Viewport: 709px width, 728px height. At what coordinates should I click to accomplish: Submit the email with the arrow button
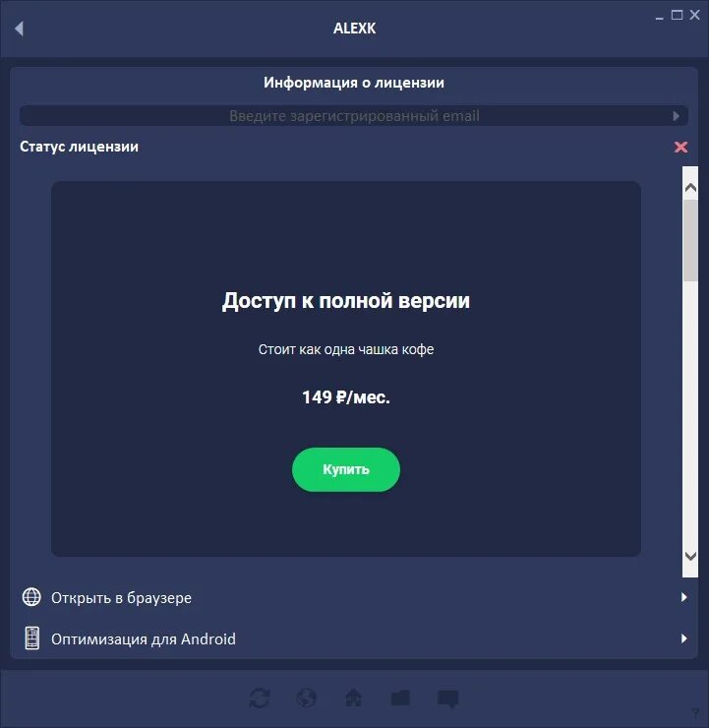tap(676, 116)
